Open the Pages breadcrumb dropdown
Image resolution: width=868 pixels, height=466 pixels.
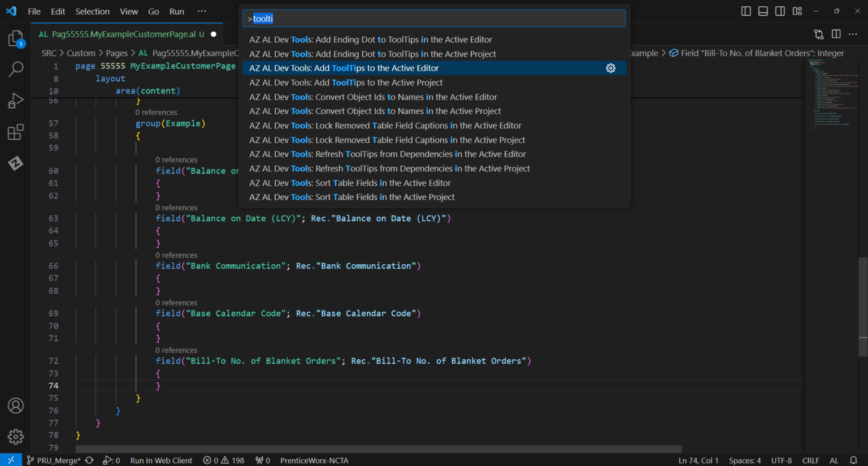pos(116,53)
